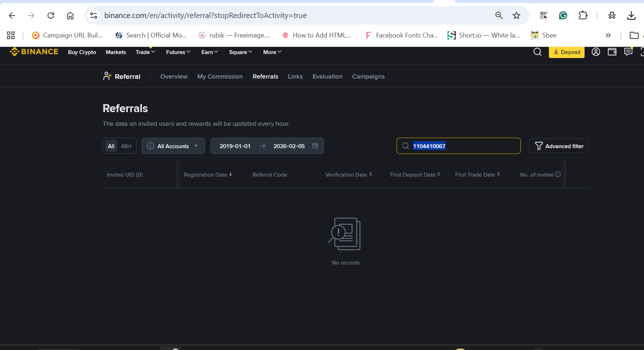Screen dimensions: 644x350
Task: Switch to the Overview tab
Action: click(x=174, y=76)
